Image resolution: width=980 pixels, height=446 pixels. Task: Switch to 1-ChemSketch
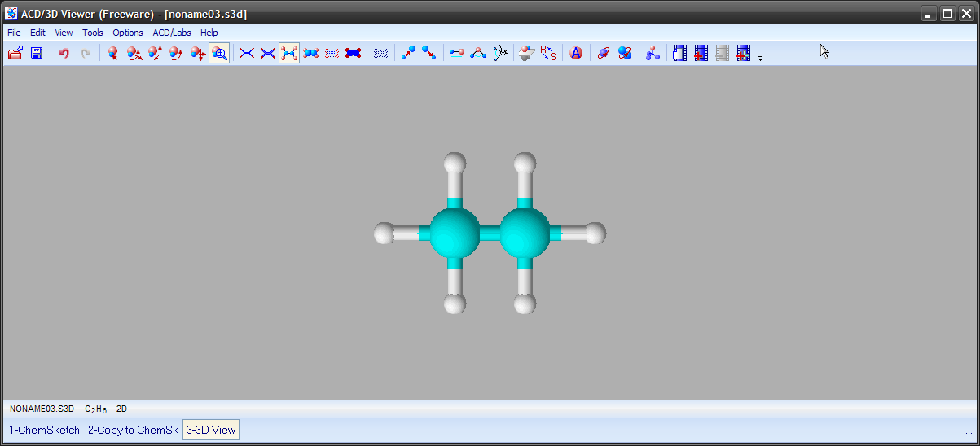point(44,430)
